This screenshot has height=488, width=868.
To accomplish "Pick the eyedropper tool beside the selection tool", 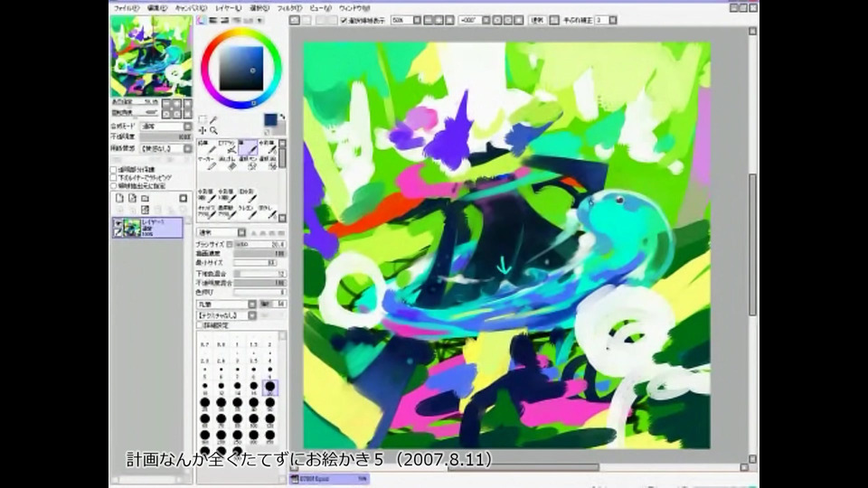I will 213,119.
